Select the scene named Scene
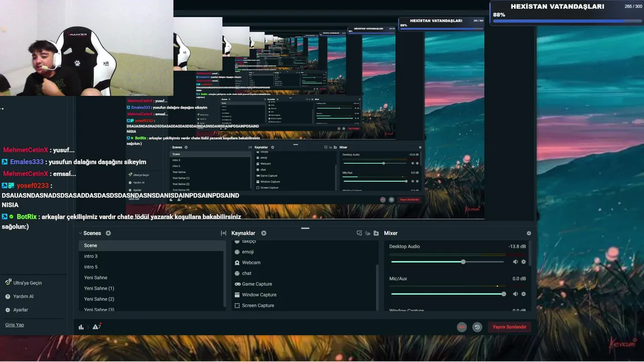 [151, 245]
